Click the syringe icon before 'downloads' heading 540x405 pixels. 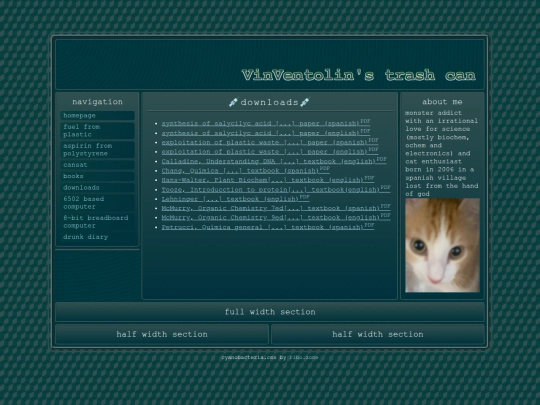pos(233,102)
